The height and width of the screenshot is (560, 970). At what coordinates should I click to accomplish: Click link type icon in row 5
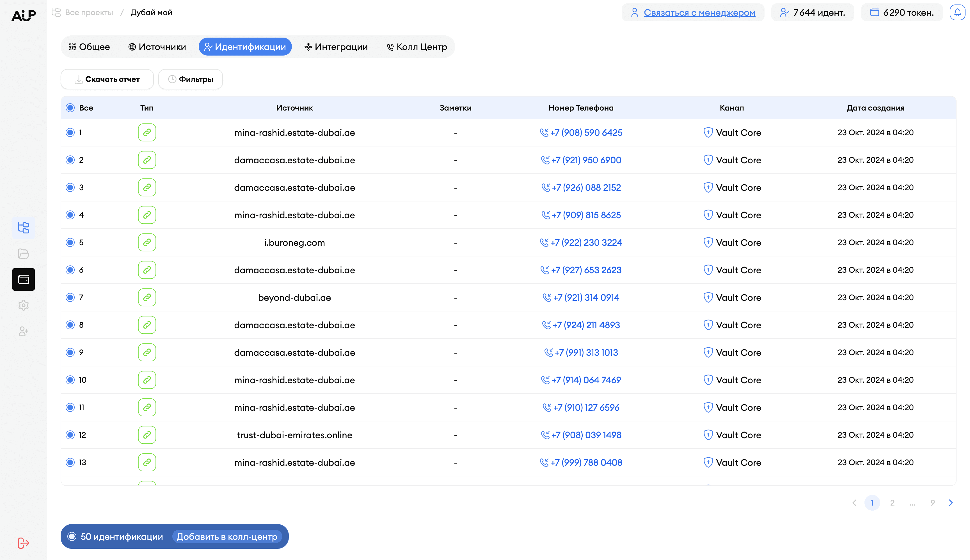point(147,242)
